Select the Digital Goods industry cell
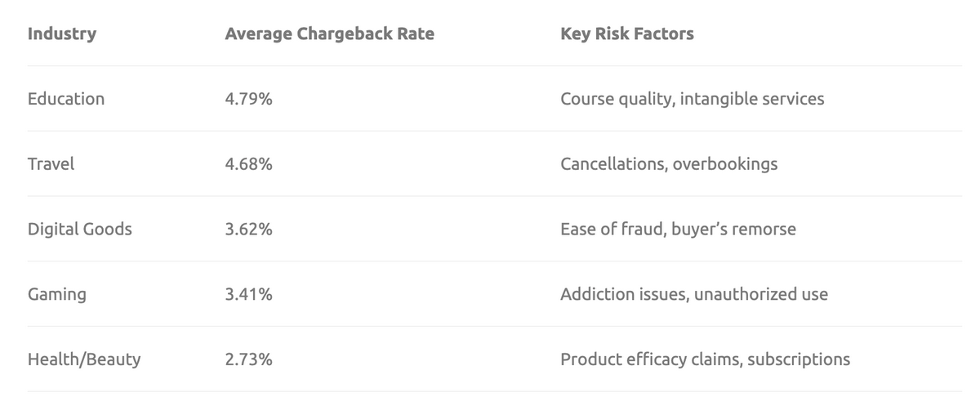 coord(79,230)
